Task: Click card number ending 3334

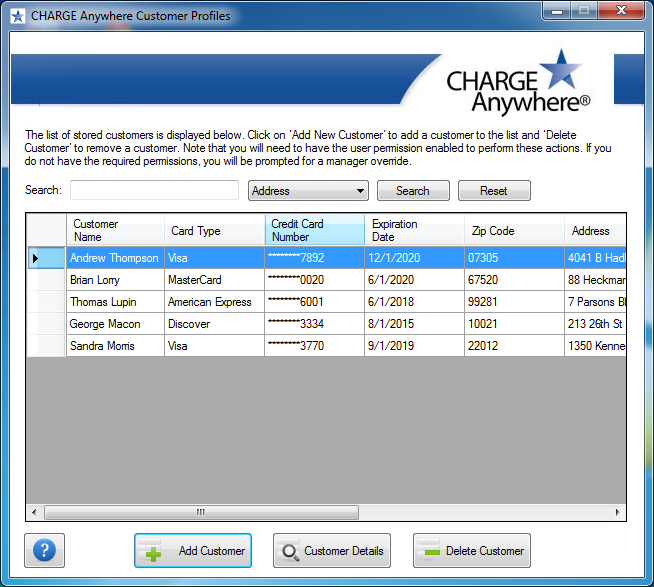Action: (314, 324)
